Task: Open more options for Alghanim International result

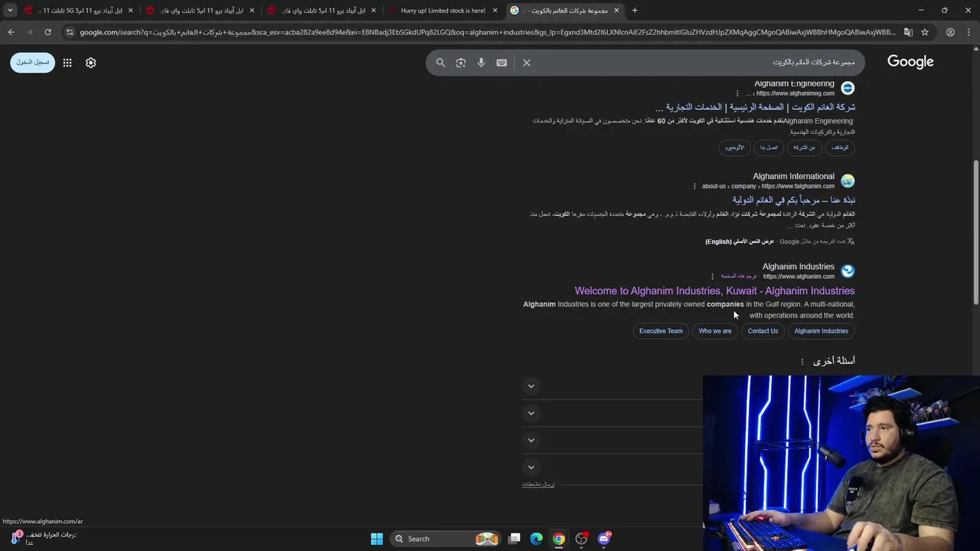Action: coord(694,186)
